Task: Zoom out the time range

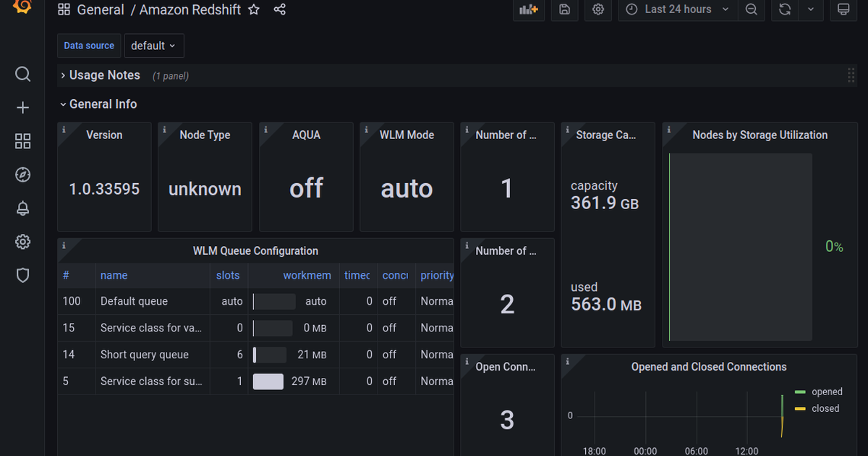Action: click(752, 9)
